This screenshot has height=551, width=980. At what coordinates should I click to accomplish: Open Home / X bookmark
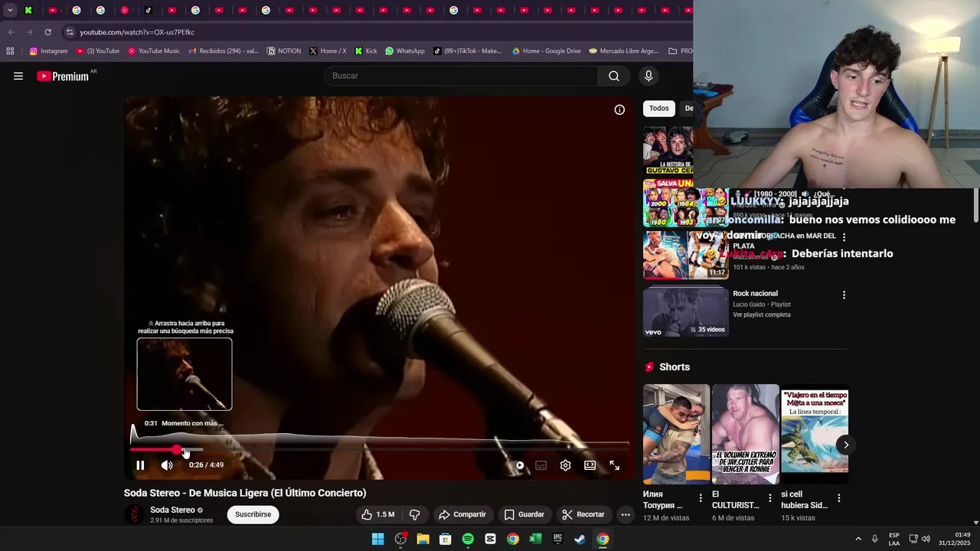(328, 51)
